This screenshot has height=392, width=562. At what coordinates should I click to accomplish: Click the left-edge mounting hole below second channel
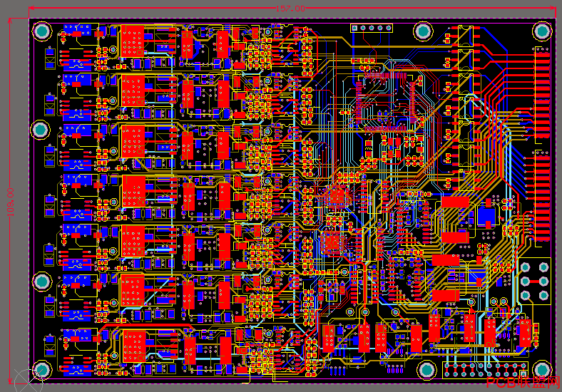point(41,130)
